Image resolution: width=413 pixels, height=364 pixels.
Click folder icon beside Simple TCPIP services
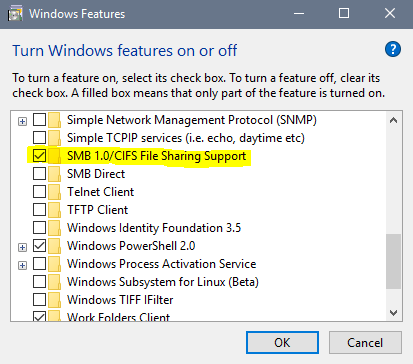55,138
